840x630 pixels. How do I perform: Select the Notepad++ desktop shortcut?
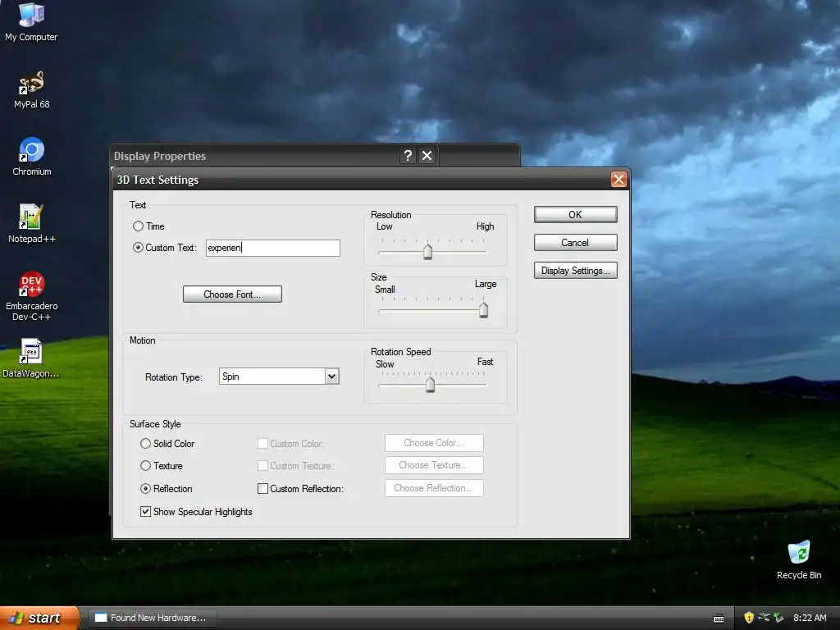(32, 223)
